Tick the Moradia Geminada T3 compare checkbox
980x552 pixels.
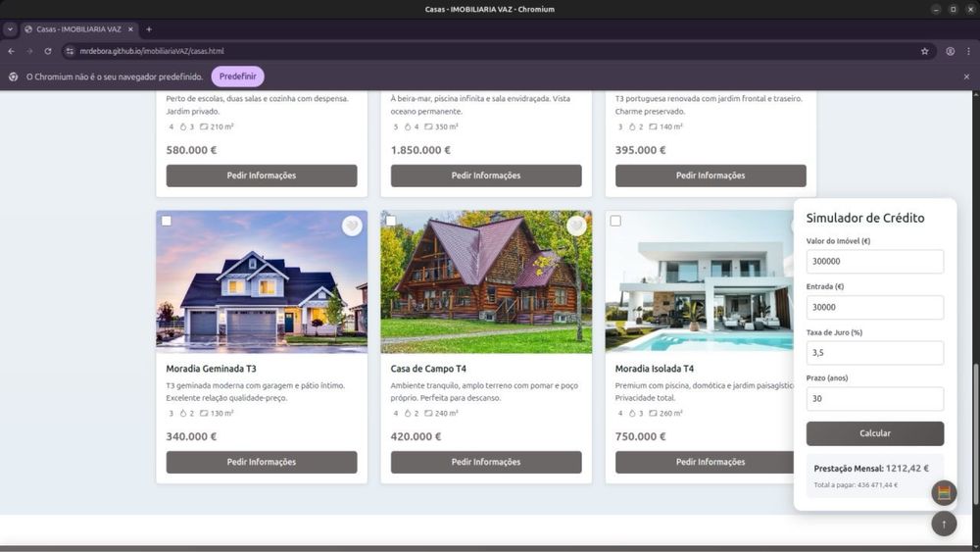click(167, 221)
